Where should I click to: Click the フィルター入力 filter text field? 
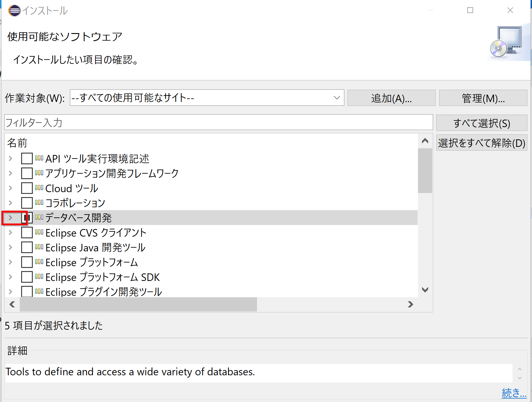[218, 122]
